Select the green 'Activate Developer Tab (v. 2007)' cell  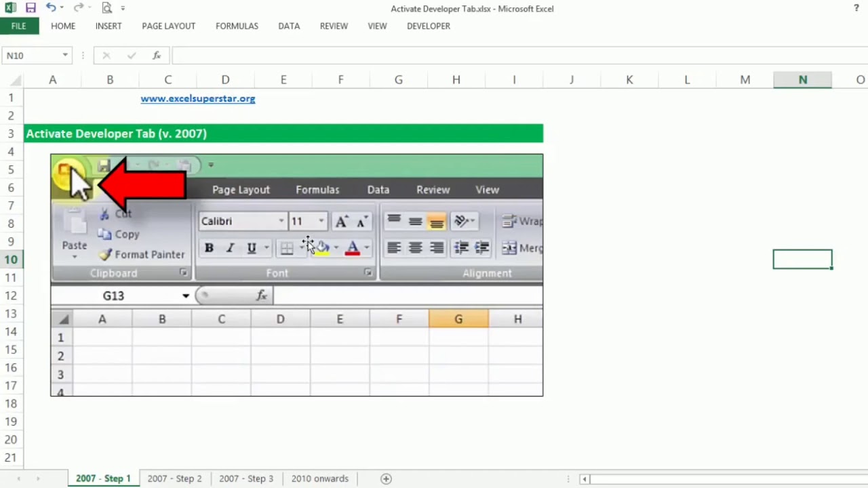tap(283, 134)
